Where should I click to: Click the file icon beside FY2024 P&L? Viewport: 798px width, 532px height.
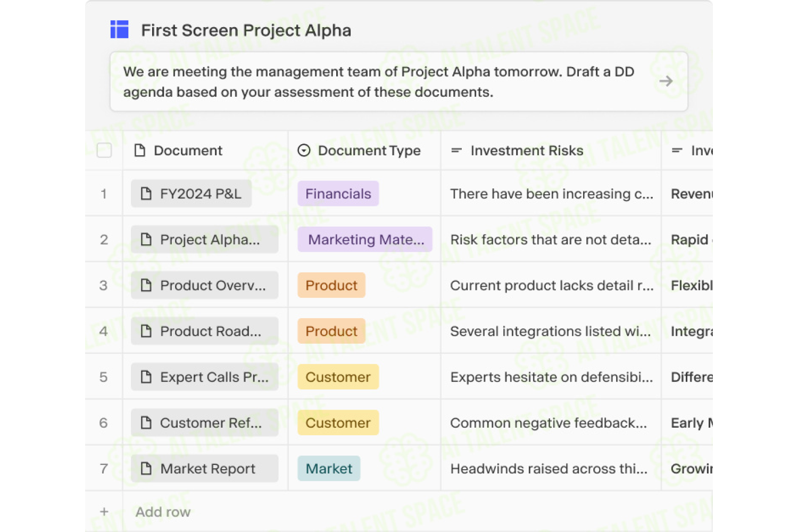[146, 194]
